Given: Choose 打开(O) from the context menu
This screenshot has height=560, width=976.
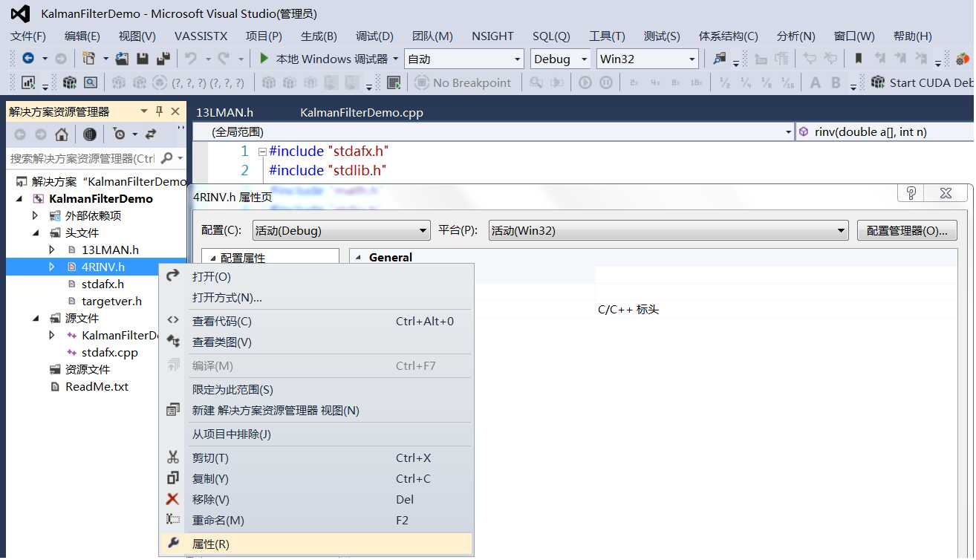Looking at the screenshot, I should pyautogui.click(x=316, y=276).
